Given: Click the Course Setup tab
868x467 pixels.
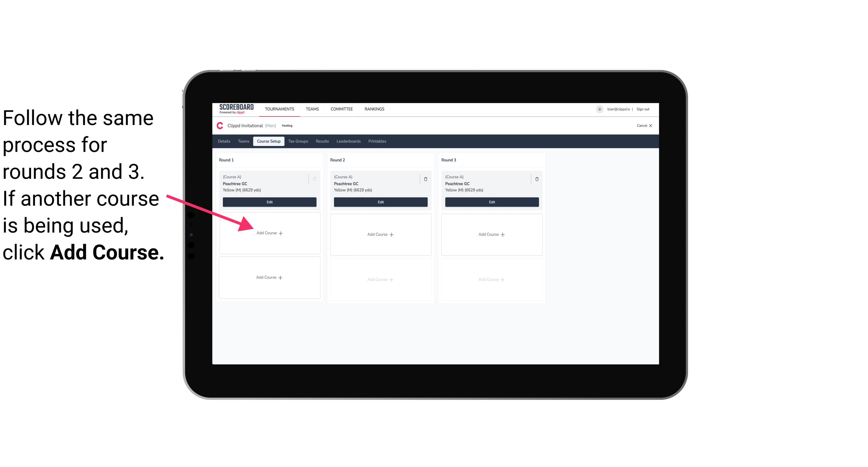Looking at the screenshot, I should coord(268,142).
